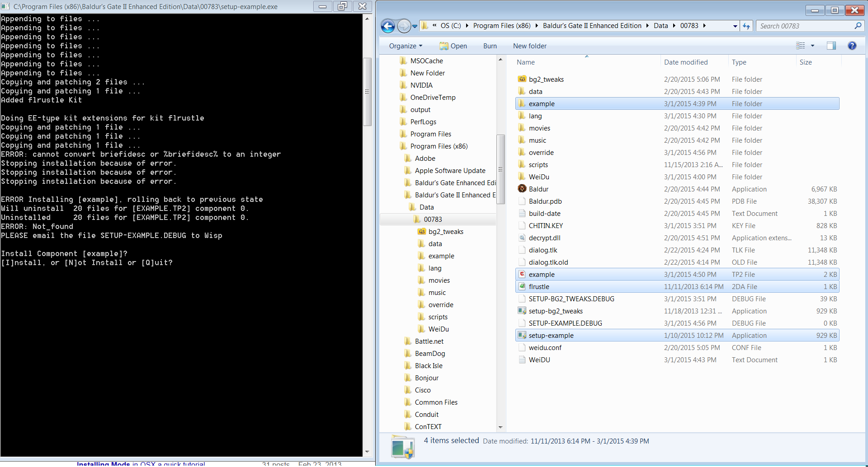868x467 pixels.
Task: Click the search magnifier icon
Action: click(x=858, y=26)
